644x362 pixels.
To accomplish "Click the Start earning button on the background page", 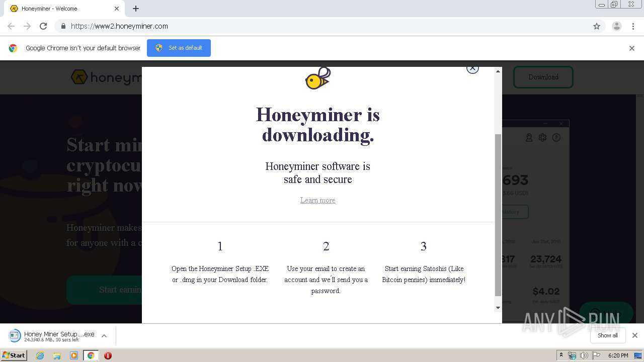I will tap(104, 290).
